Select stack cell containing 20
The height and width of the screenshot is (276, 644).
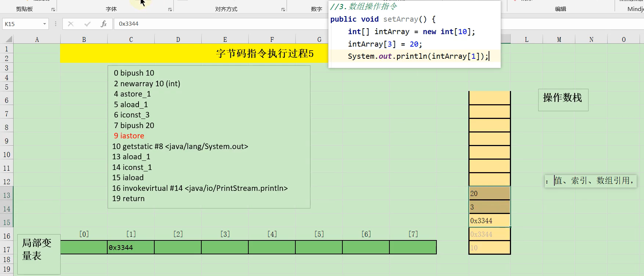pyautogui.click(x=490, y=193)
